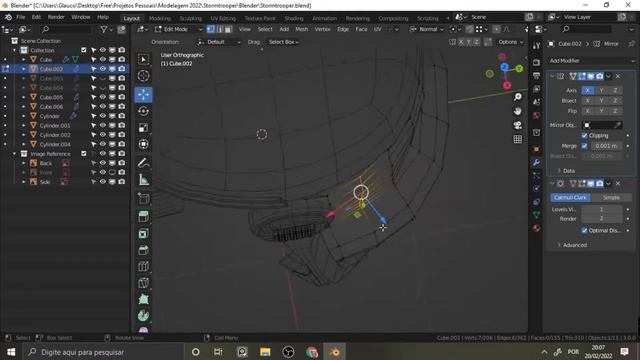Disable the Clipping checkbox
The image size is (640, 360).
point(584,136)
